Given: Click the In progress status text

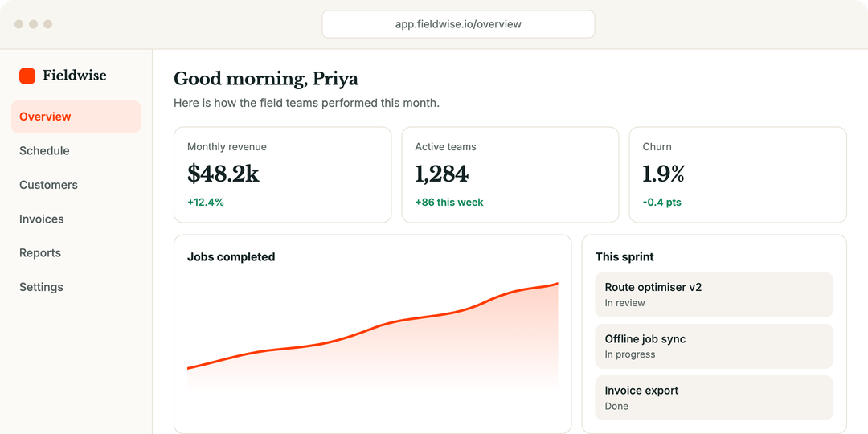Looking at the screenshot, I should pyautogui.click(x=630, y=355).
